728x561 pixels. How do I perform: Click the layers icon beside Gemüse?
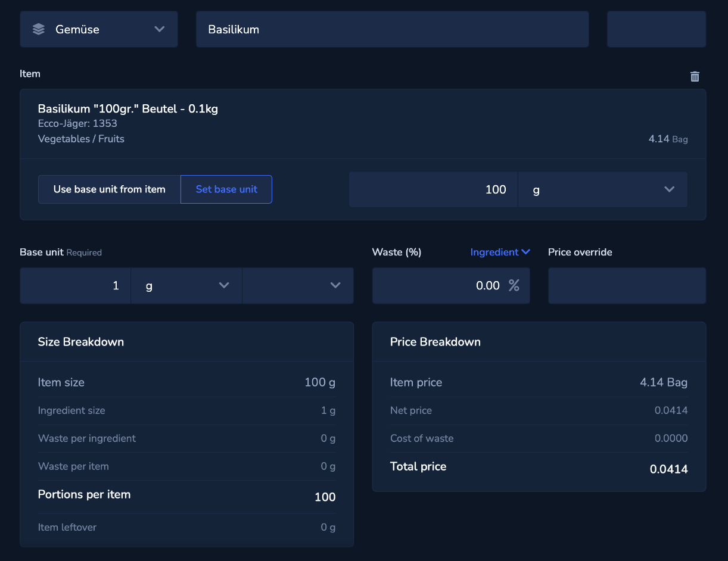[39, 29]
